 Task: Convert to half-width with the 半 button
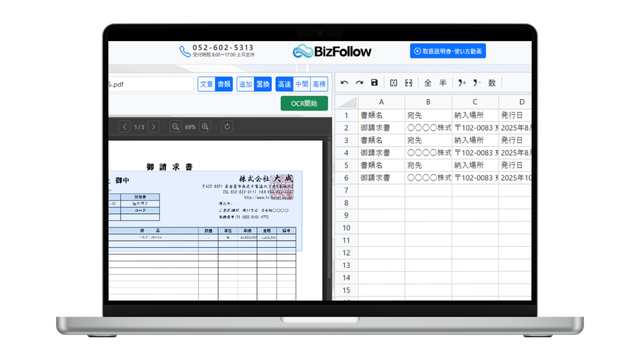442,83
